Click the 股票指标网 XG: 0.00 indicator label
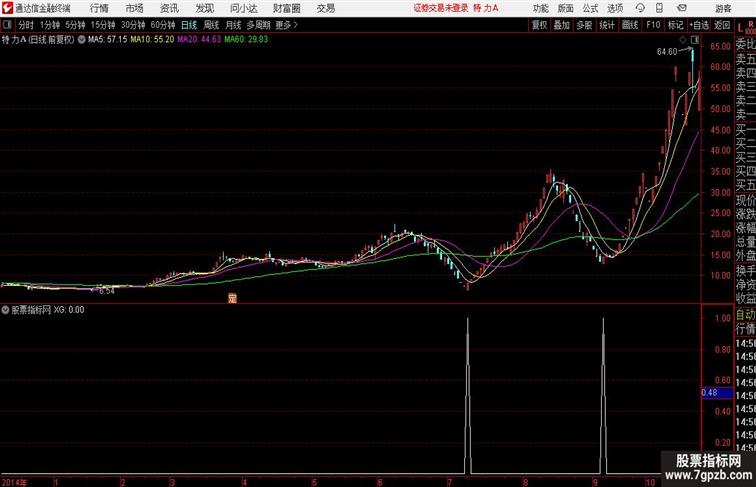This screenshot has height=487, width=756. (x=48, y=310)
